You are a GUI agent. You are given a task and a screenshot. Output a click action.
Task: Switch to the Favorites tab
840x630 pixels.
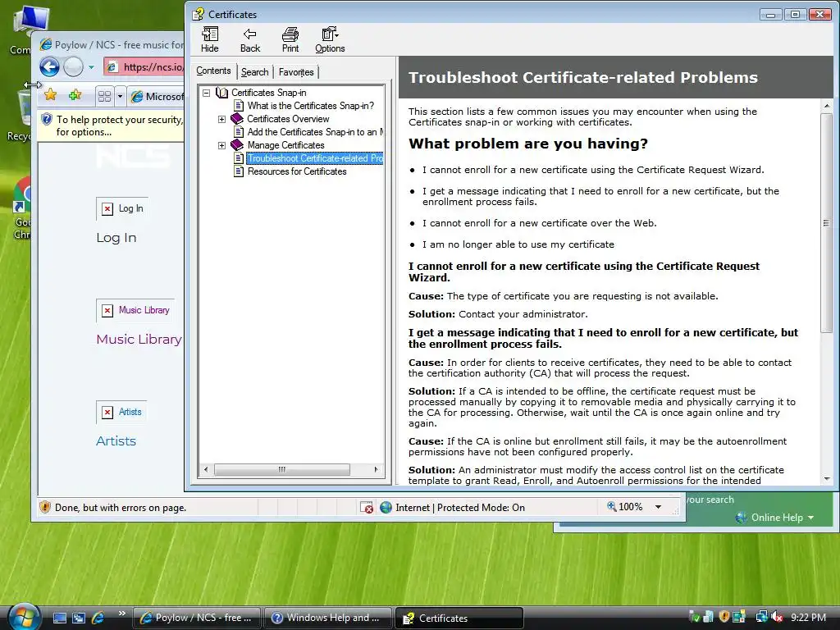[x=296, y=72]
